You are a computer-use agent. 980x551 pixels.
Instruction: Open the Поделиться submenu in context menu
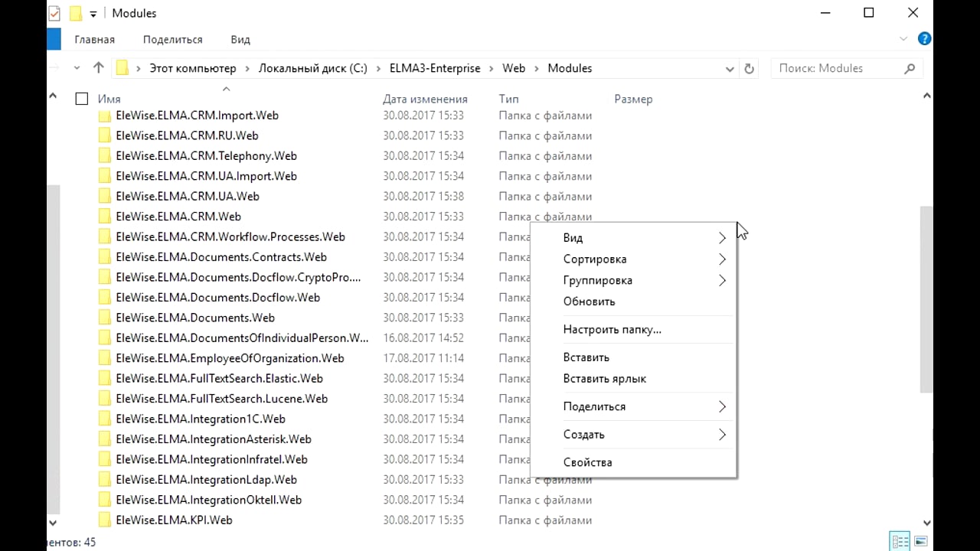[634, 406]
